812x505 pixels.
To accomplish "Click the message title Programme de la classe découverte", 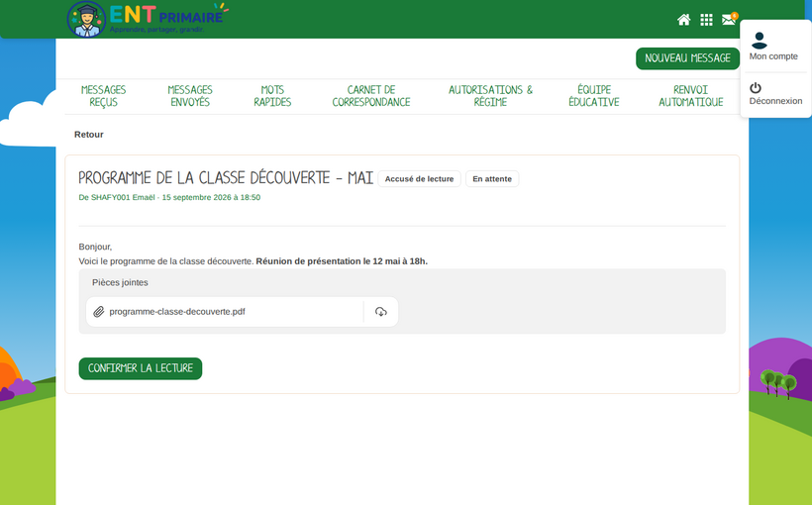I will pos(226,178).
